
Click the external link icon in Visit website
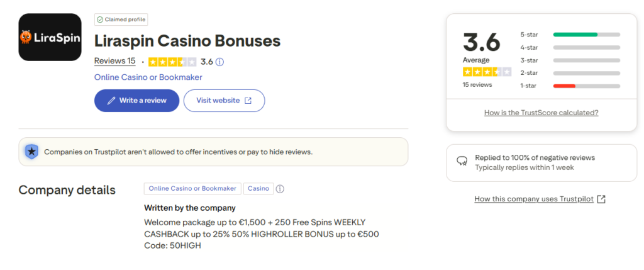(248, 101)
